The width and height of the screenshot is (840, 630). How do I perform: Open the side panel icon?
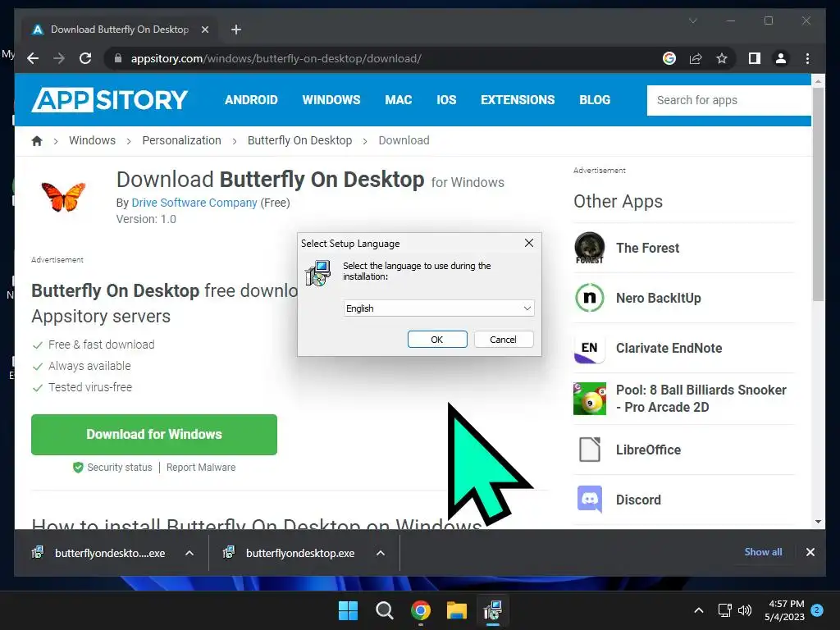point(755,58)
